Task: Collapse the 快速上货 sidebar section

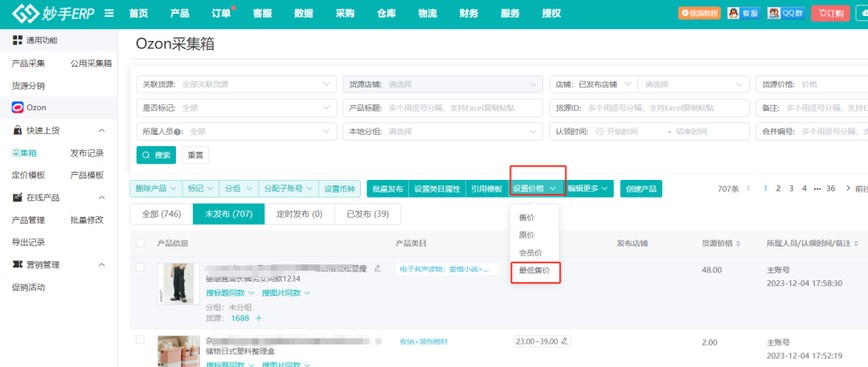Action: (101, 131)
